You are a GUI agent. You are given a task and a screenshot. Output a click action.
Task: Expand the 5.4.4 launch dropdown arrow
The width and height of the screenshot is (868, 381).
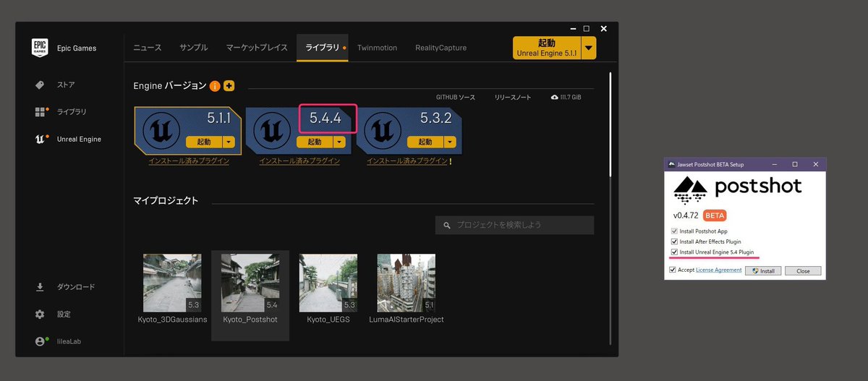point(340,142)
